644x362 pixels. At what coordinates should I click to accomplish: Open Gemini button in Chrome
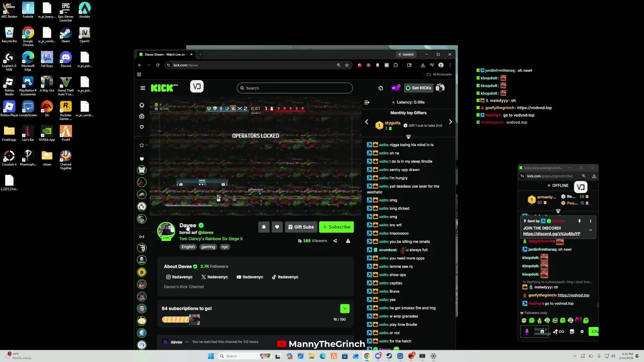tap(406, 54)
